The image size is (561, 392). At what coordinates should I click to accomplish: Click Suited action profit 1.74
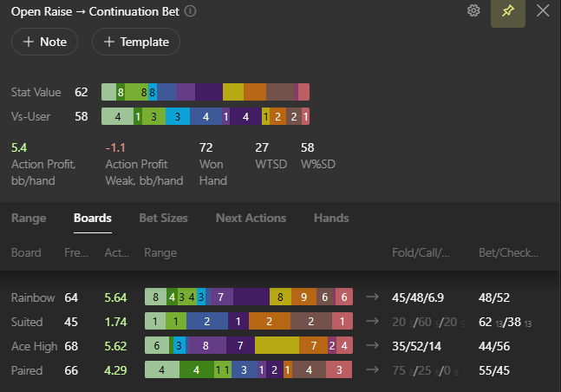coord(115,322)
